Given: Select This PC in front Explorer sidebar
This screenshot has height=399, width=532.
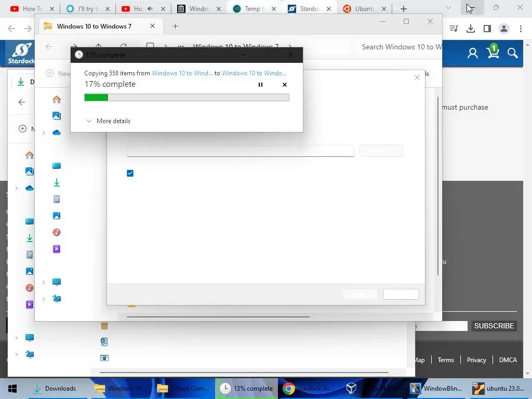Looking at the screenshot, I should (57, 282).
